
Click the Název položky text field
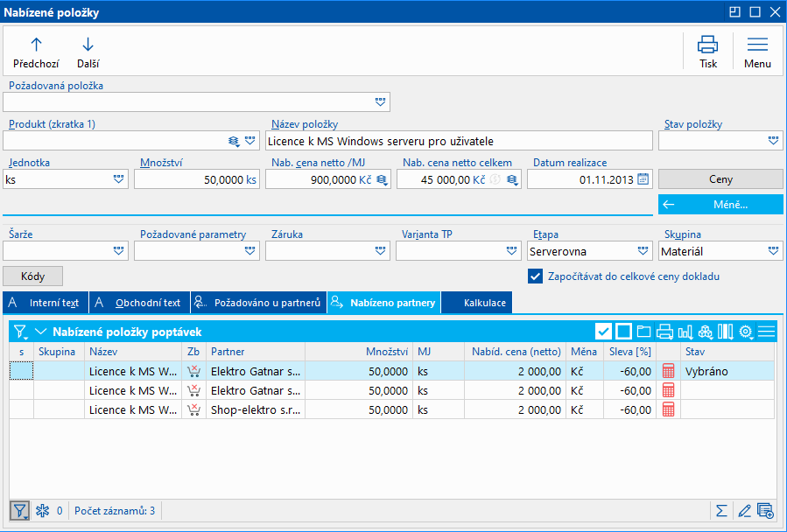point(459,141)
